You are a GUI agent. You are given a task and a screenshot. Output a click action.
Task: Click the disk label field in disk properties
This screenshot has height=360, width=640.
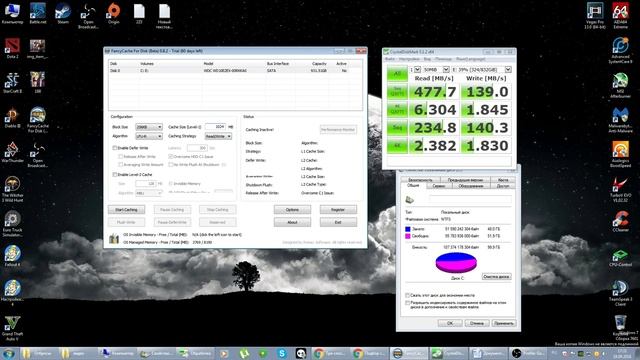470,199
